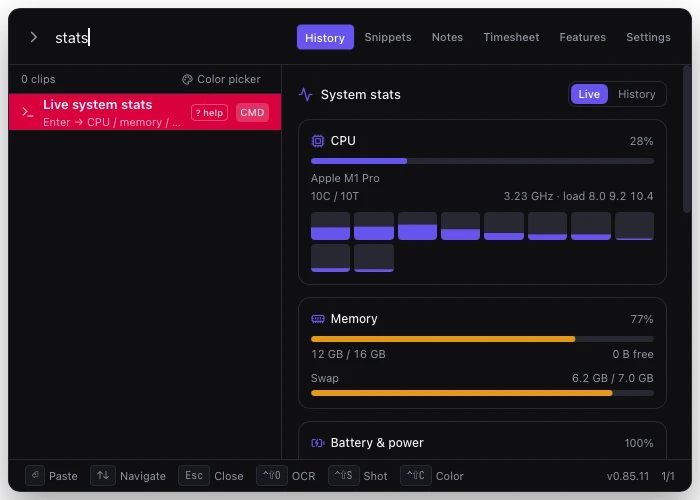Open the Timesheet tab
Screen dimensions: 700x500
click(511, 37)
